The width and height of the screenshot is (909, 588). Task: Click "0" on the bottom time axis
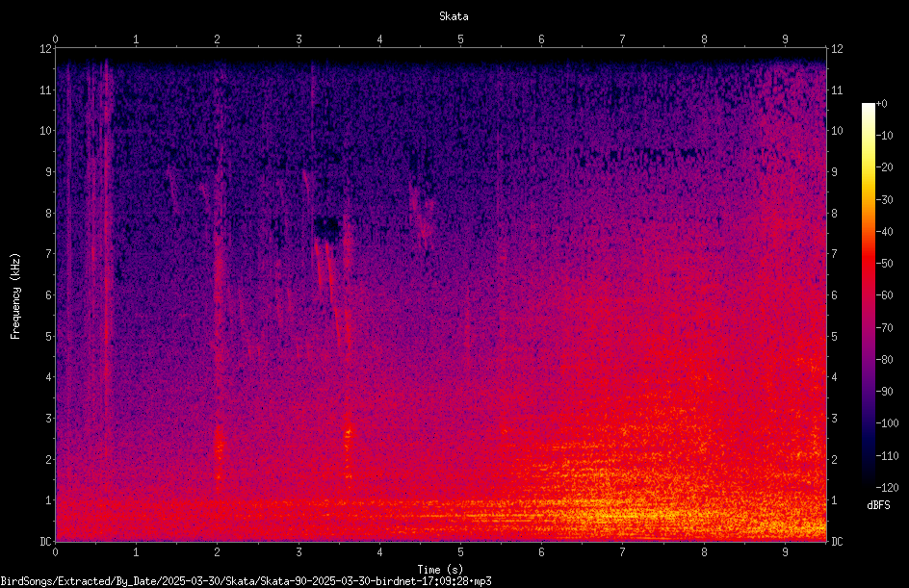(x=55, y=552)
